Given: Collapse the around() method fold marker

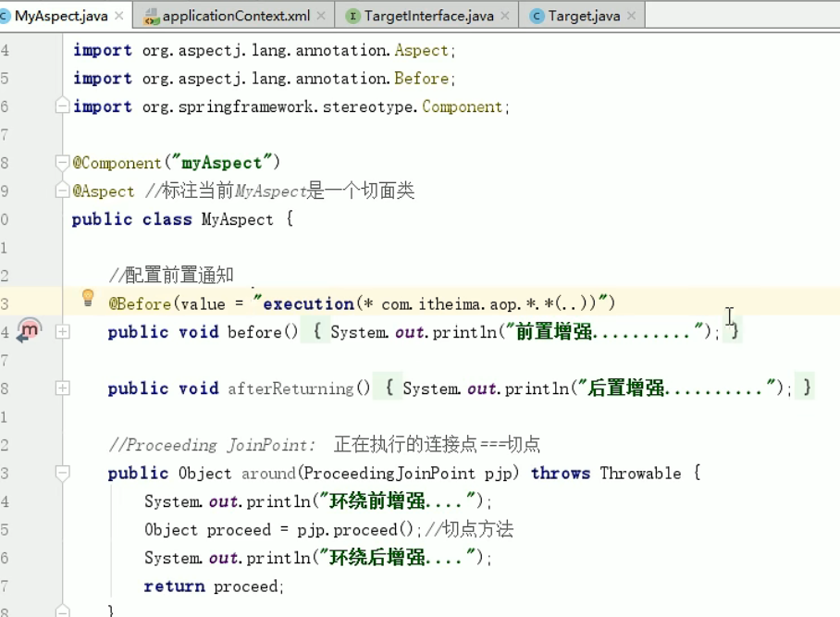Looking at the screenshot, I should pos(62,473).
